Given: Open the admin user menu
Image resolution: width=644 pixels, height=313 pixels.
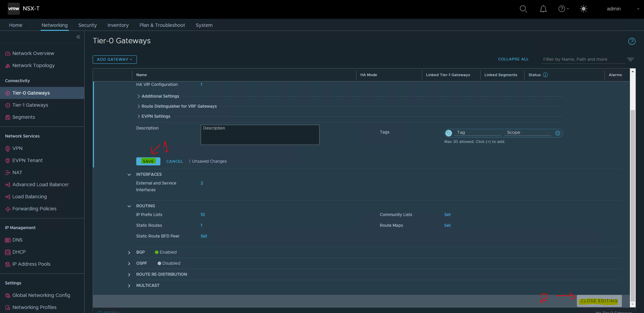Looking at the screenshot, I should (623, 9).
